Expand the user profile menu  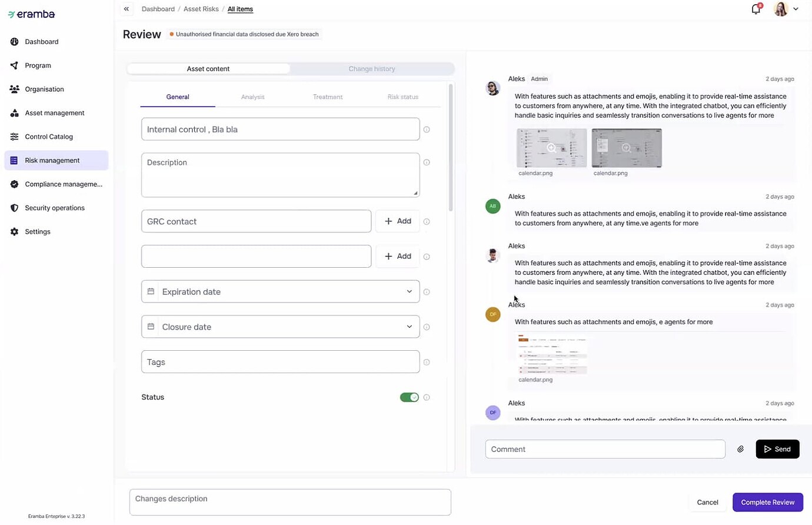[x=796, y=9]
